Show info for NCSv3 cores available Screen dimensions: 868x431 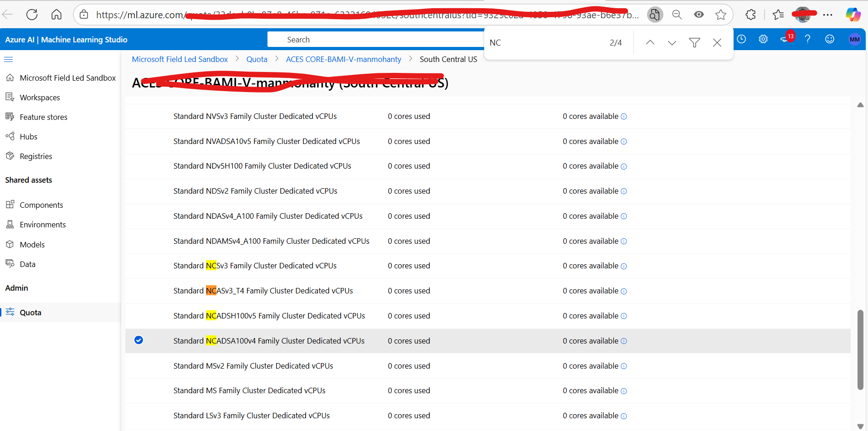point(624,266)
